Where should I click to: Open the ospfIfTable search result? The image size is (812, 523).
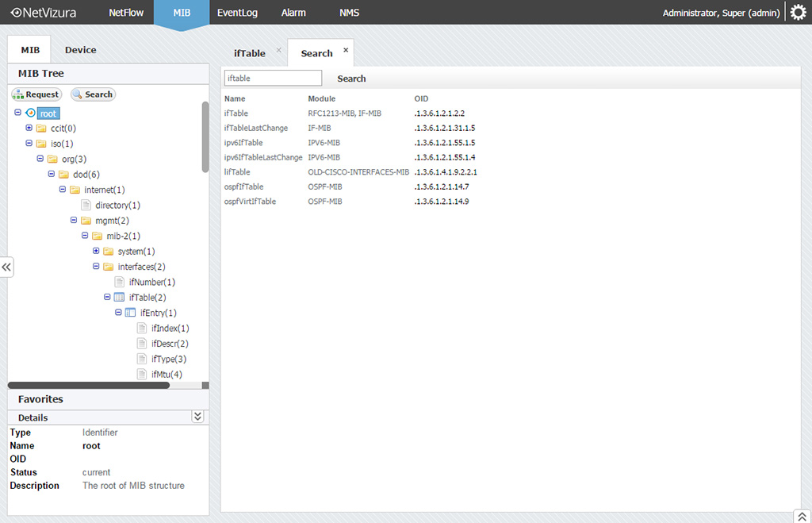coord(244,187)
